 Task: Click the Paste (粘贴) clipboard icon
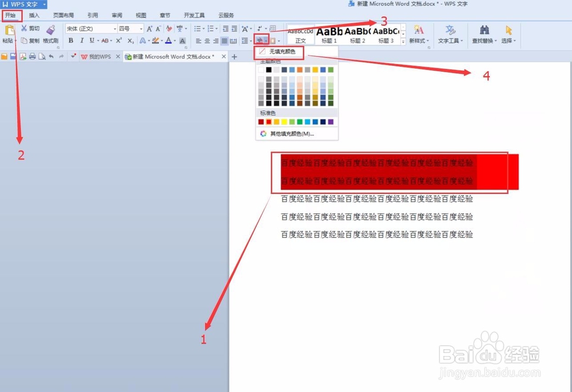pos(9,30)
